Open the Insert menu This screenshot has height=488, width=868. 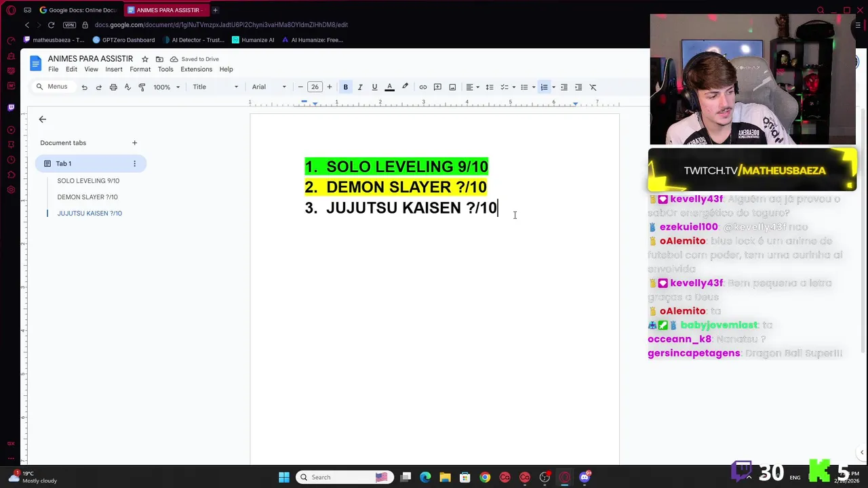(x=114, y=69)
